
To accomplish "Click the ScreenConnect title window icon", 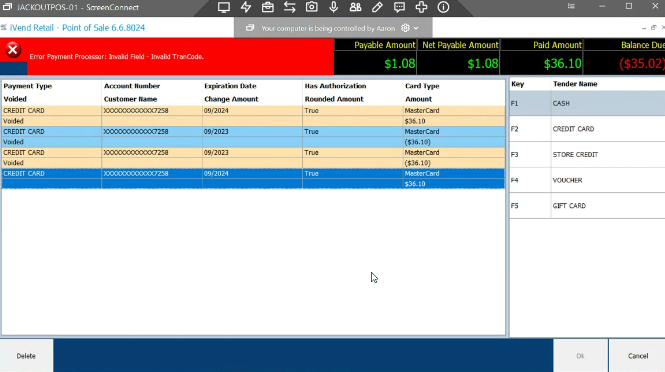I will [7, 7].
